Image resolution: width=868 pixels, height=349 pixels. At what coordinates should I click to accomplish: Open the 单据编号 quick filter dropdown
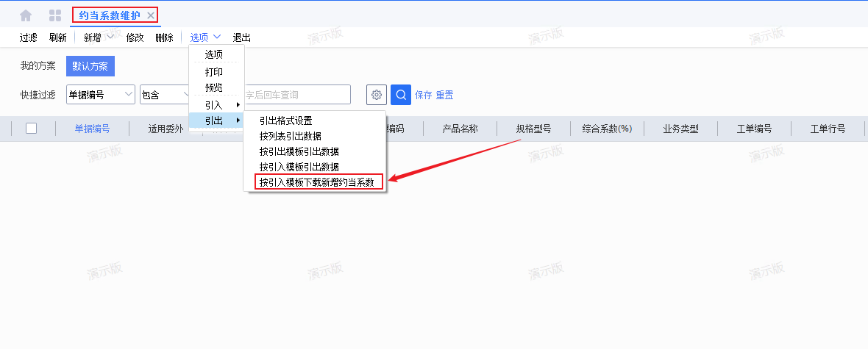(x=101, y=95)
